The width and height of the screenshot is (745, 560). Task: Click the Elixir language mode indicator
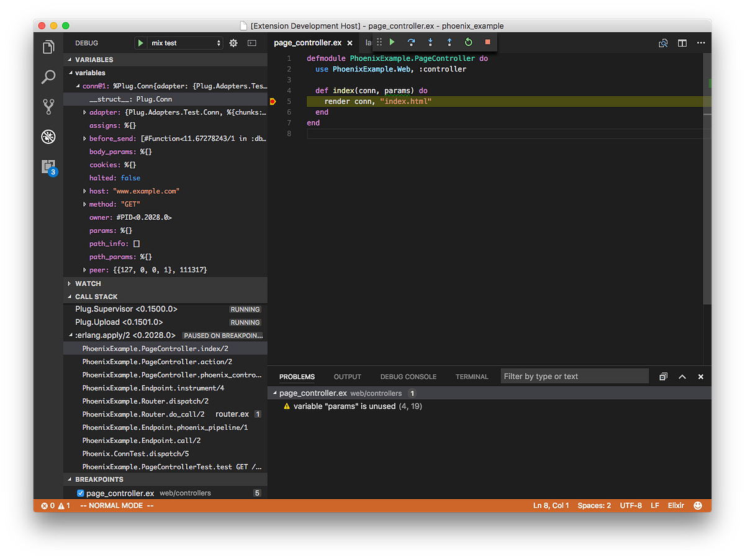675,505
